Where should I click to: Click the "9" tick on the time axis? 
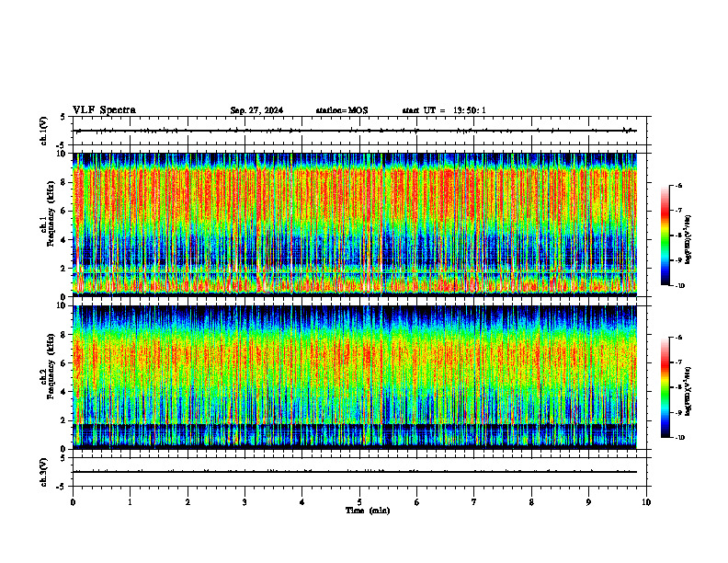[x=588, y=502]
